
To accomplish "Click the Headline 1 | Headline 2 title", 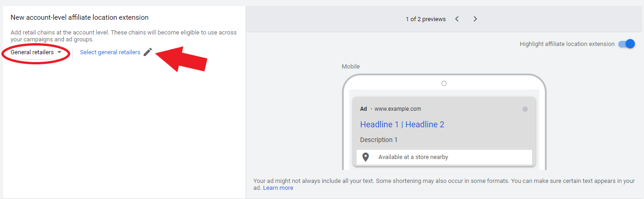I will point(402,125).
